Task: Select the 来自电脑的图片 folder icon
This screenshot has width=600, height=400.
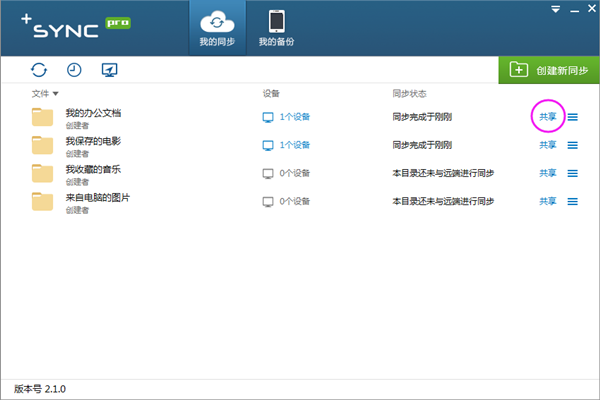Action: (x=42, y=202)
